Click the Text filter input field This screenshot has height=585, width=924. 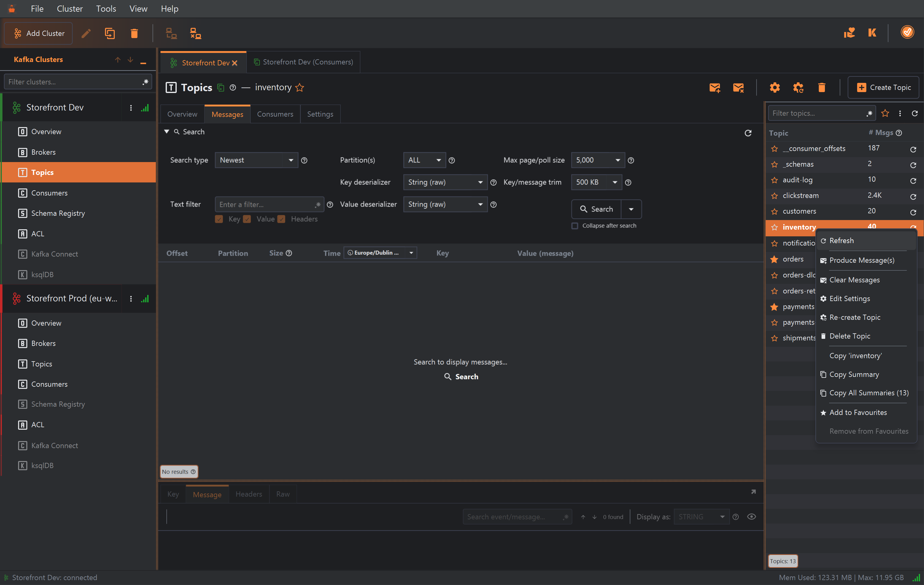(x=269, y=204)
